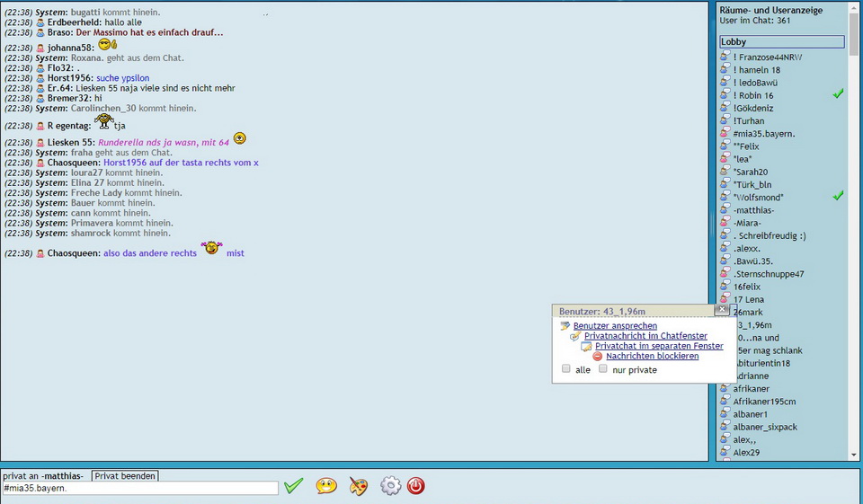The height and width of the screenshot is (504, 863).
Task: Click the user list vertical scrollbar
Action: pyautogui.click(x=853, y=180)
